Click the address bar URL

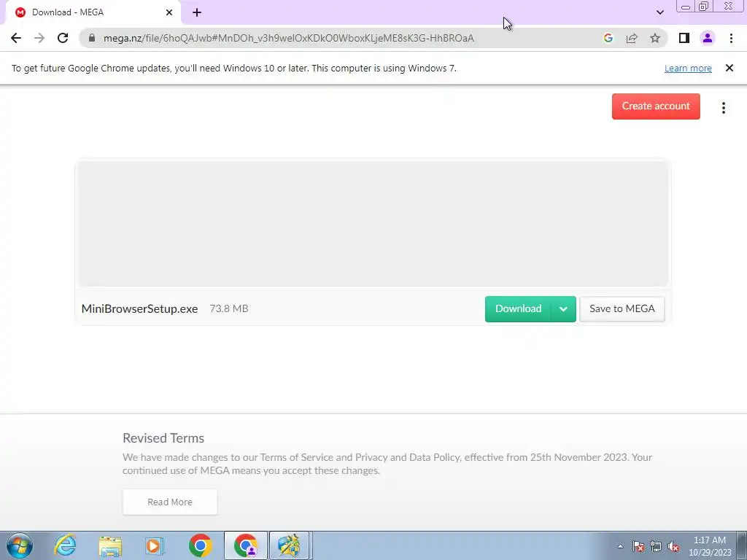tap(289, 38)
